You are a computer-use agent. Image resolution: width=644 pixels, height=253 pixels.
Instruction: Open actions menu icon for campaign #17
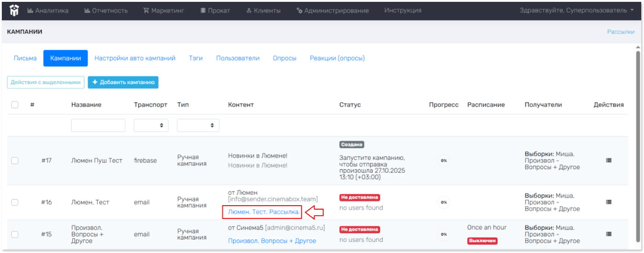pos(609,161)
